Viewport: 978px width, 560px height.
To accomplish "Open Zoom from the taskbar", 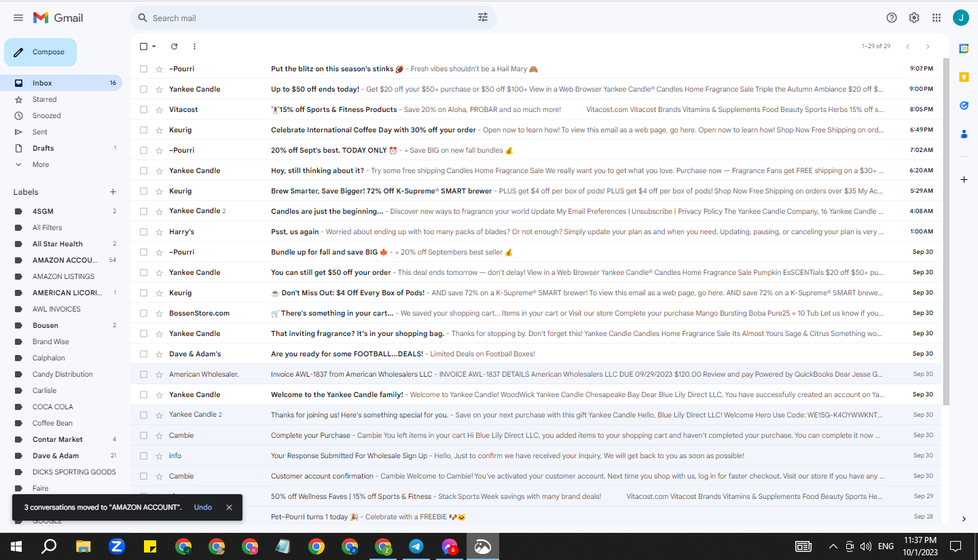I will click(x=116, y=546).
